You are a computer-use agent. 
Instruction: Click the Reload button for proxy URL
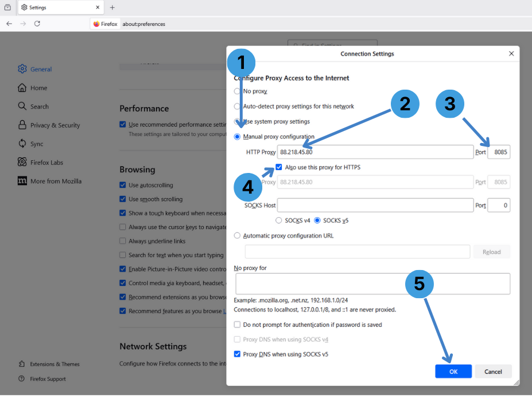pyautogui.click(x=492, y=252)
